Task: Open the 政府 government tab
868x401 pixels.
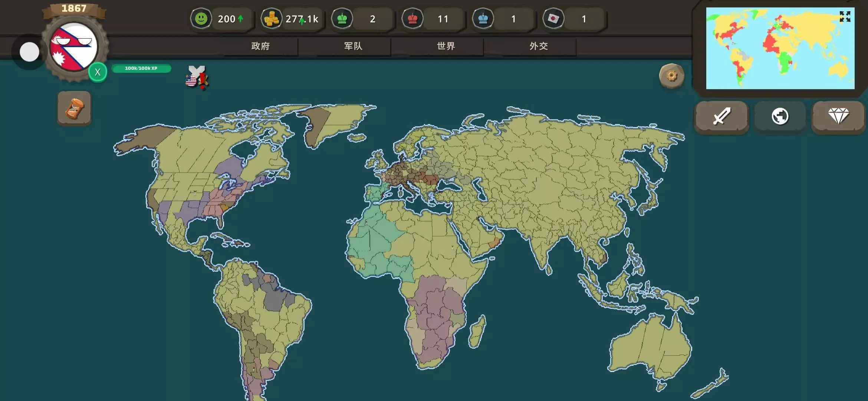Action: [260, 46]
